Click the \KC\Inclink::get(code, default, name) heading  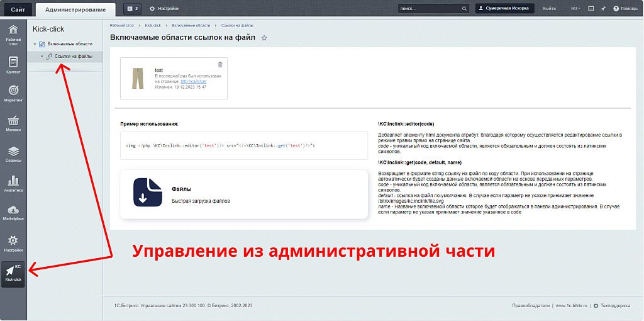(419, 163)
